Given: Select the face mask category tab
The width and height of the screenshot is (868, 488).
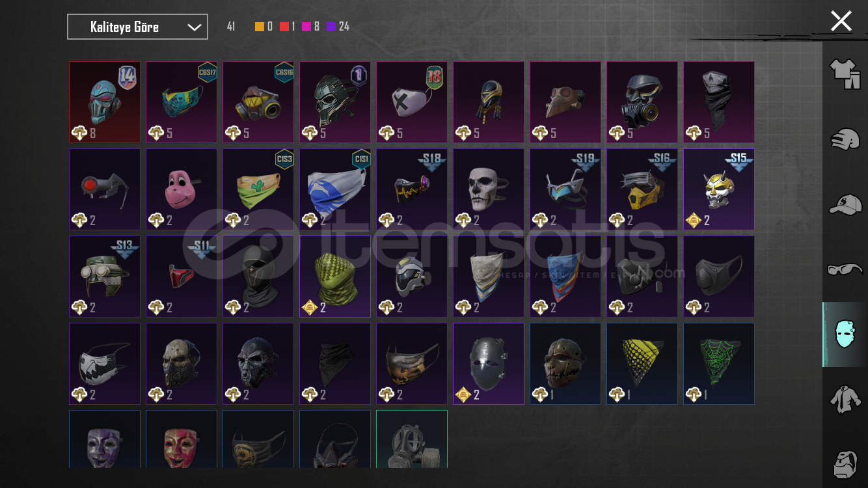Looking at the screenshot, I should (845, 334).
